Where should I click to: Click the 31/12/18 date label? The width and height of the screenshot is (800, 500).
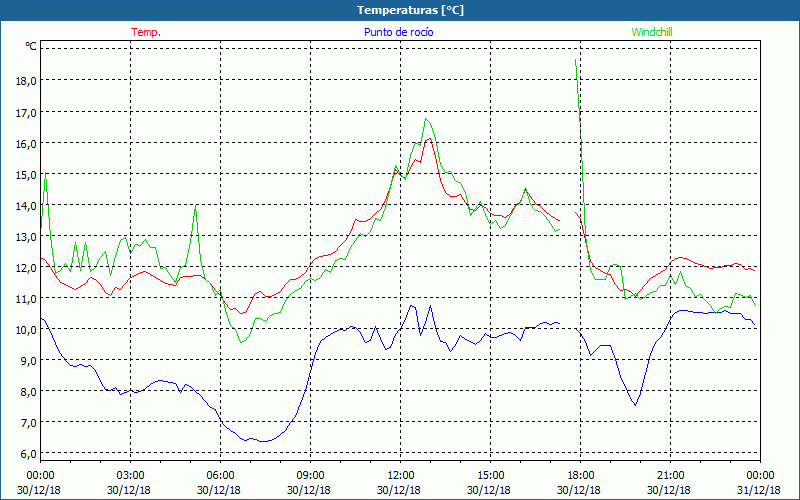point(759,490)
